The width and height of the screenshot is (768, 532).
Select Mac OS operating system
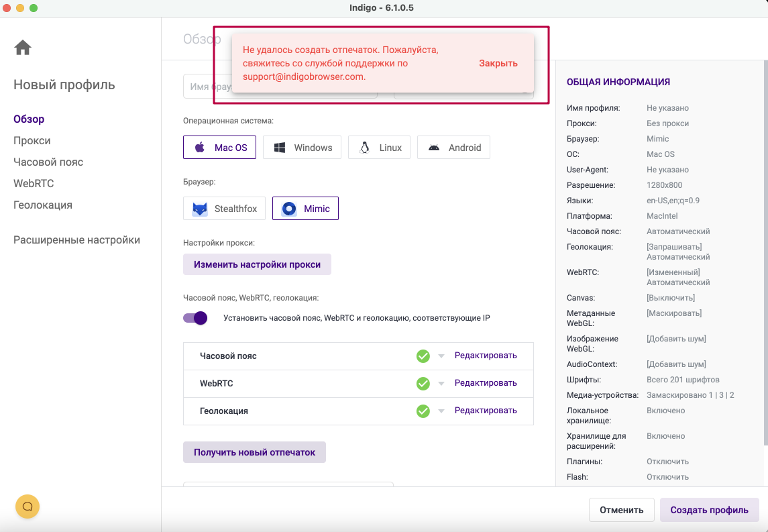coord(219,148)
